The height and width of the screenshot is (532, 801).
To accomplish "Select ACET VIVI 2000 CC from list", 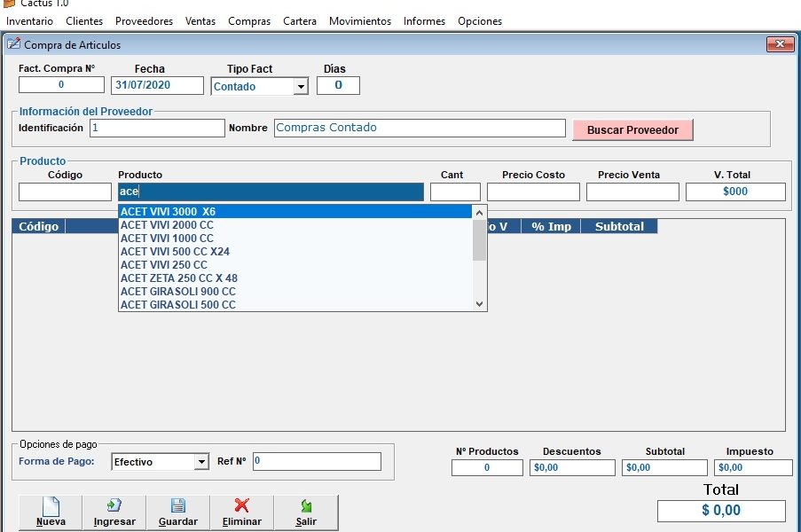I will [167, 225].
